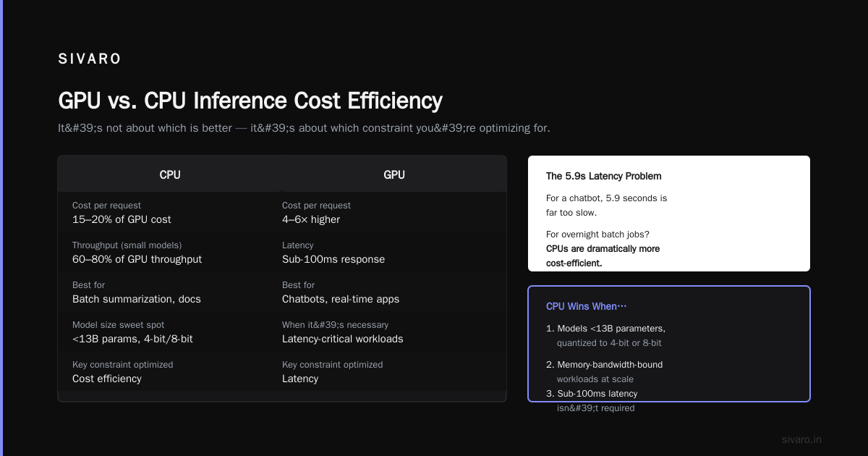Select the GPU column header
This screenshot has width=868, height=456.
click(394, 174)
